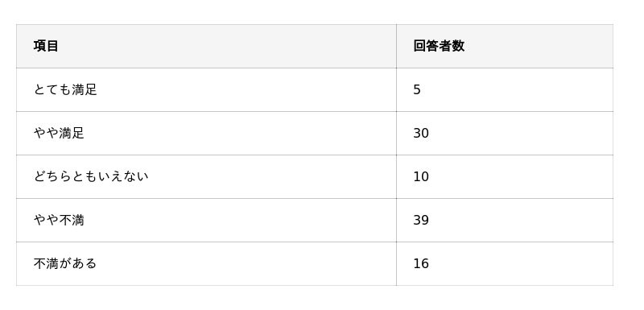644x310 pixels.
Task: Click the value 30 cell
Action: point(505,133)
